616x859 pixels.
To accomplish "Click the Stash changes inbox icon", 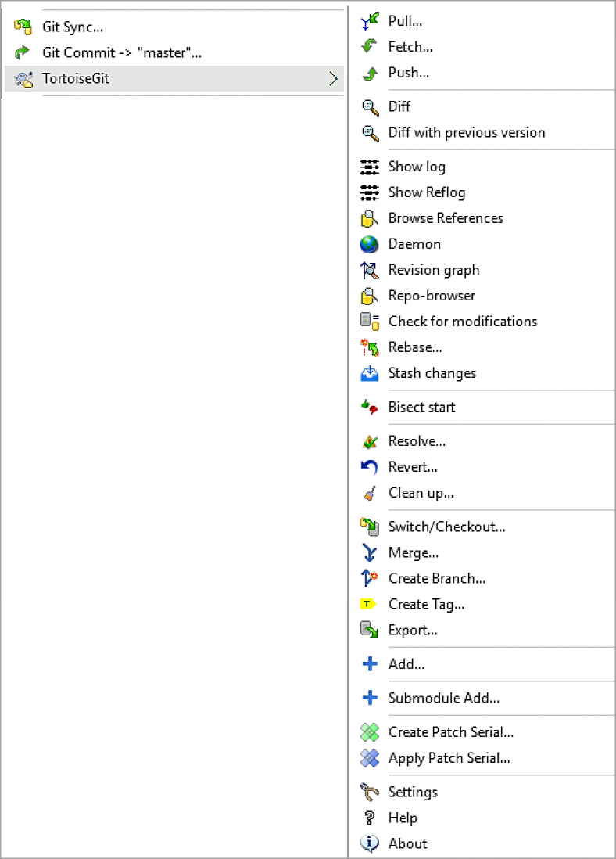I will 370,373.
